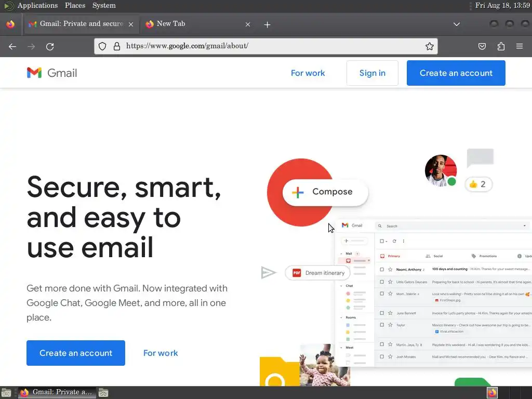This screenshot has height=399, width=532.
Task: Click the thumbs up reaction bubble
Action: pos(478,184)
